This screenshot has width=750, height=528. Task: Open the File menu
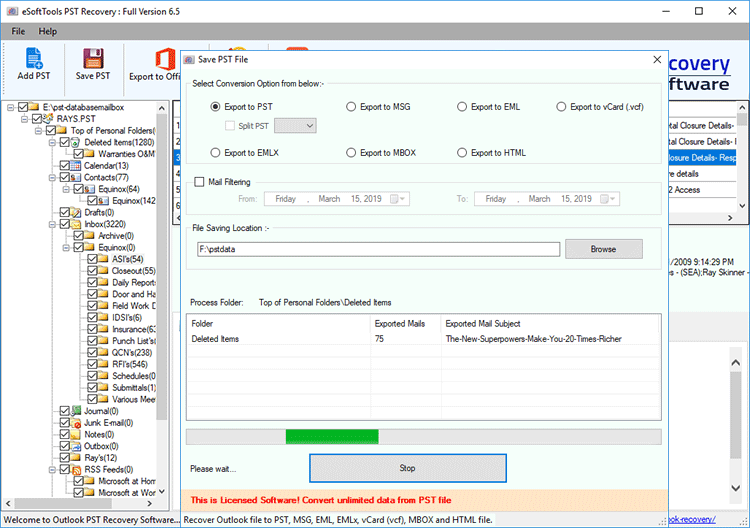click(x=18, y=32)
